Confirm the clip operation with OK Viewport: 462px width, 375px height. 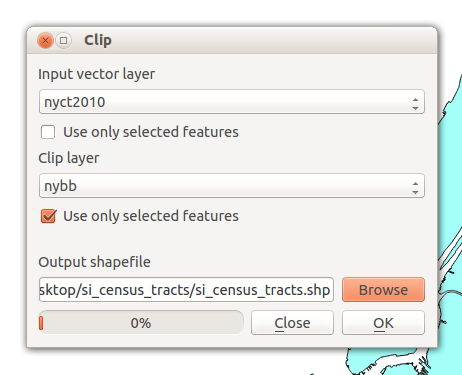(383, 323)
